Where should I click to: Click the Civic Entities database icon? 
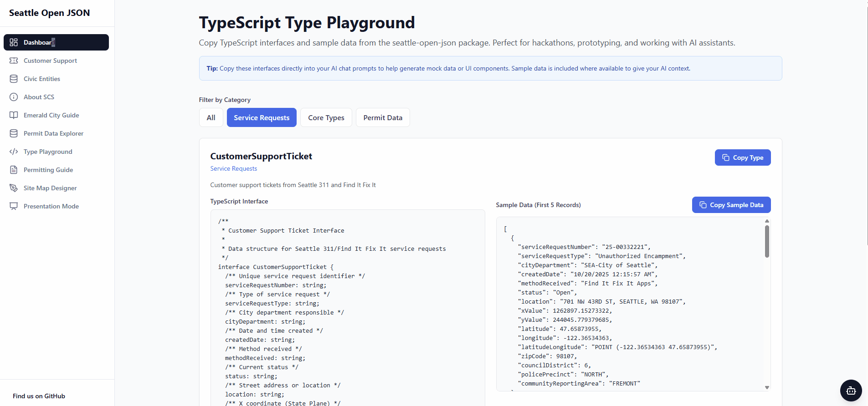click(14, 79)
